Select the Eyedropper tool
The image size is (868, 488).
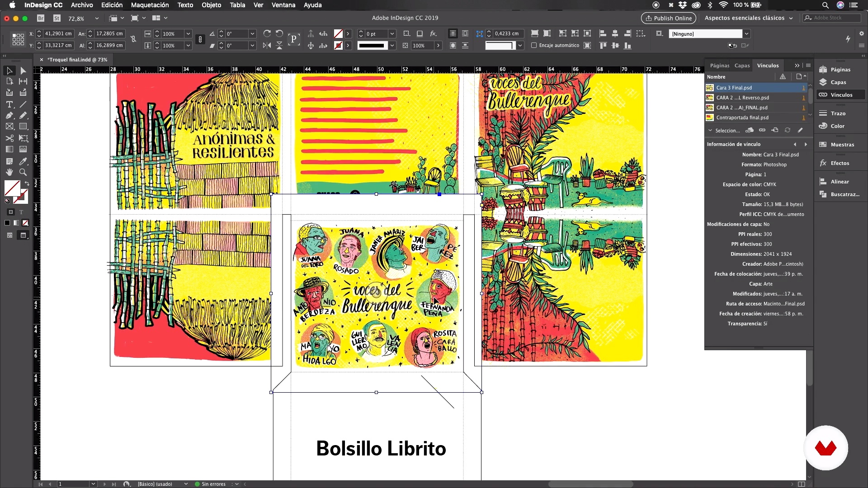(x=23, y=161)
